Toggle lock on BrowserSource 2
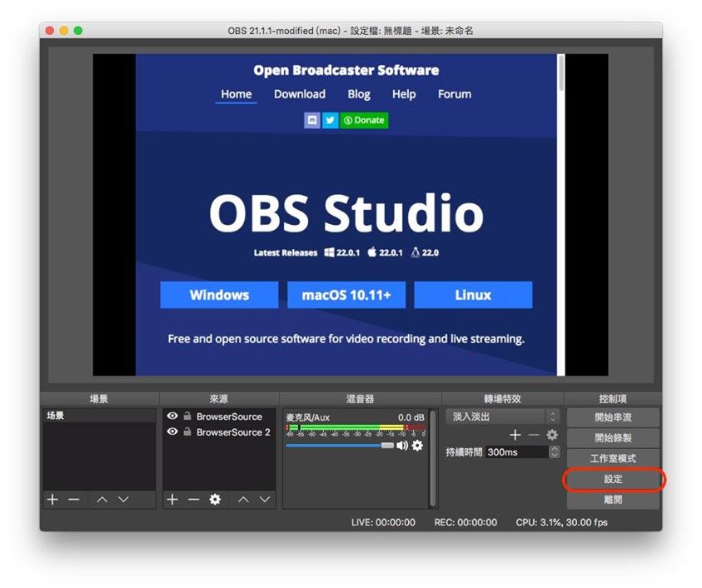The width and height of the screenshot is (702, 588). [x=187, y=431]
